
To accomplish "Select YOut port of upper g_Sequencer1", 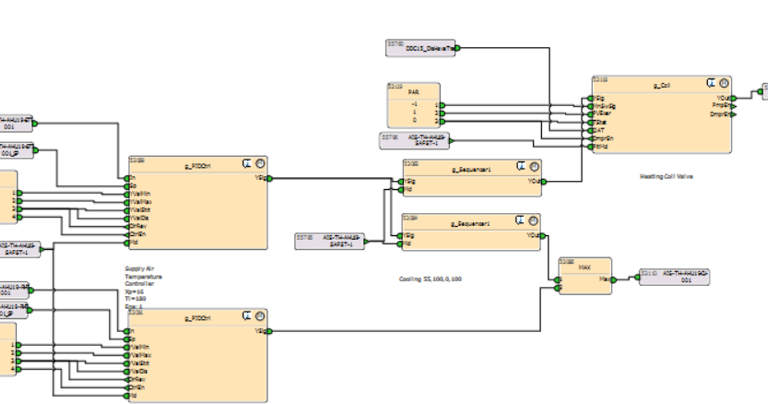I will [x=544, y=182].
